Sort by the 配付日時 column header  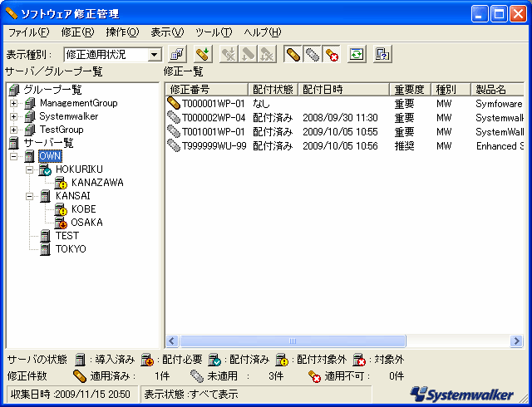pyautogui.click(x=343, y=90)
